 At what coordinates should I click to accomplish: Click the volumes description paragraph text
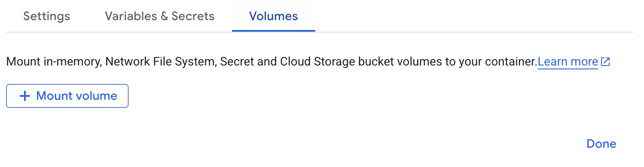point(272,62)
